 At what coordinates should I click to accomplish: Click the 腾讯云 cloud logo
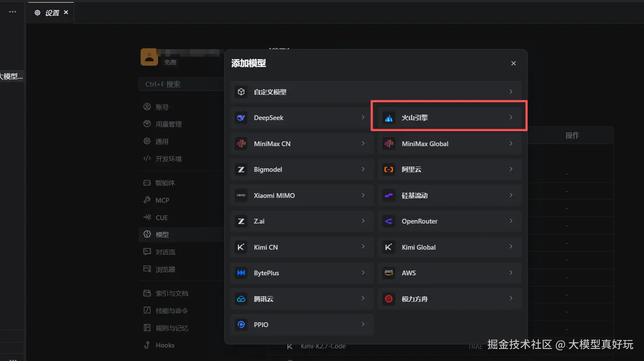pos(241,299)
